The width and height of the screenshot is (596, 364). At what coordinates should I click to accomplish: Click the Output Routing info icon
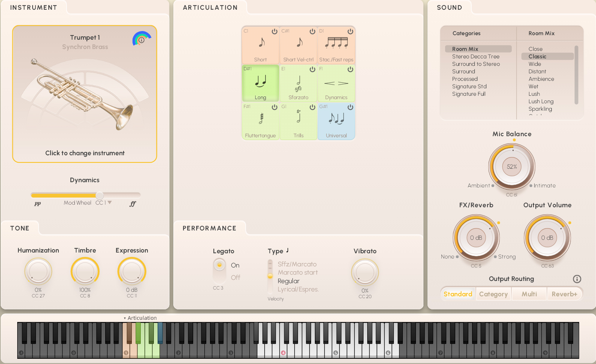[577, 279]
